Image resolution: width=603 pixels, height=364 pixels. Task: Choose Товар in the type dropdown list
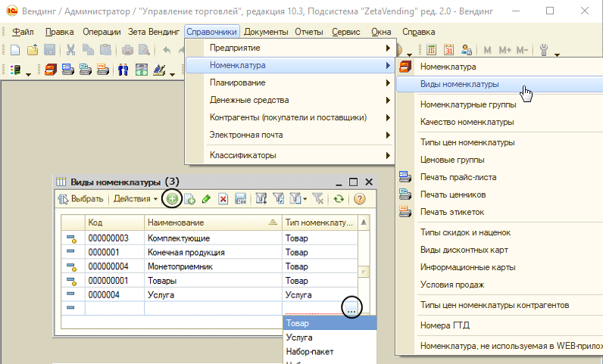330,323
